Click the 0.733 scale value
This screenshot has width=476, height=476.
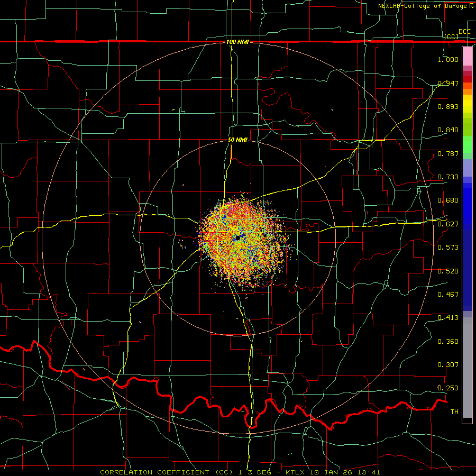448,177
